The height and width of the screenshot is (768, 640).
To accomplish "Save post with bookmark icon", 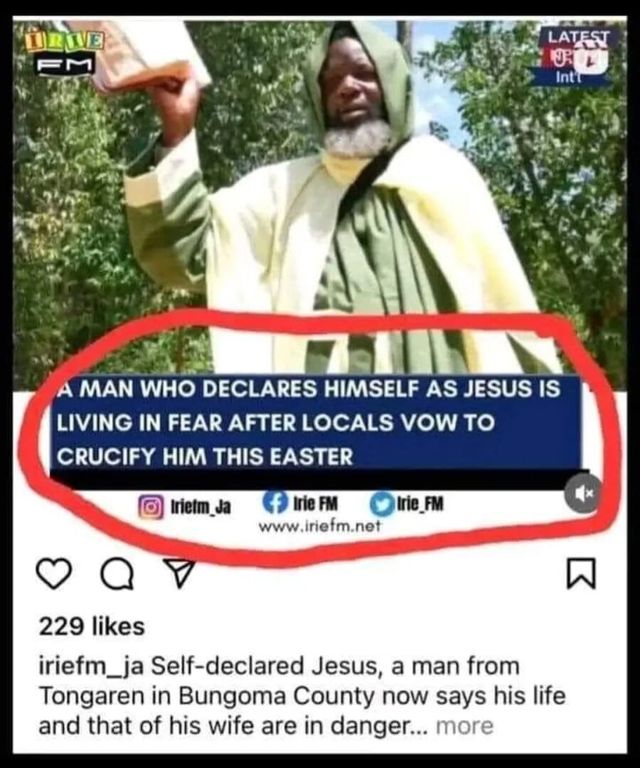I will 581,573.
